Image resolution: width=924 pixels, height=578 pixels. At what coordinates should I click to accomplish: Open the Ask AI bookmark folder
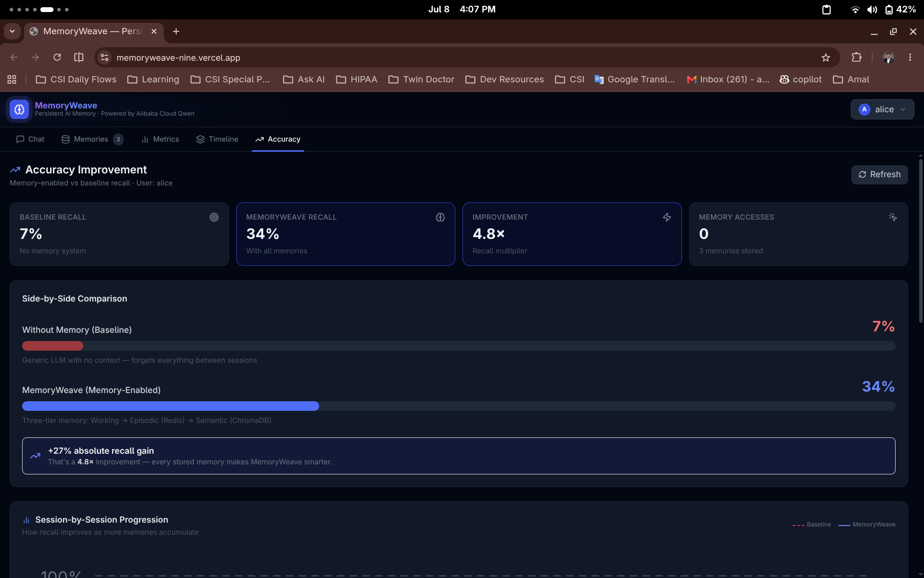point(304,79)
